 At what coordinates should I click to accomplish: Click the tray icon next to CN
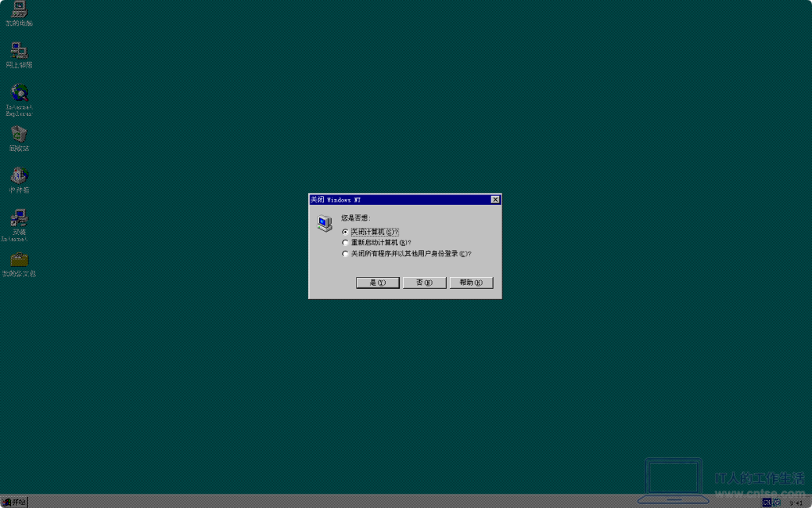(776, 502)
